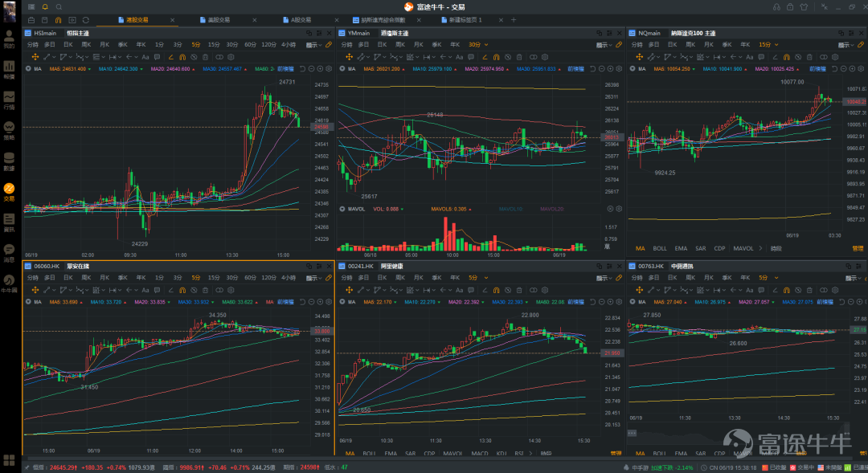Collapse MA indicator in 00241.HK chart
The height and width of the screenshot is (473, 868).
[342, 302]
